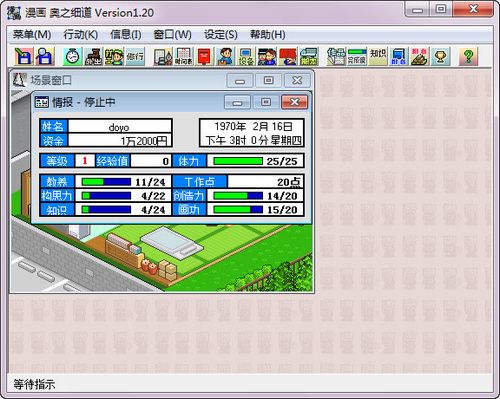Click the stopwatch timer toolbar icon
500x399 pixels.
click(72, 56)
